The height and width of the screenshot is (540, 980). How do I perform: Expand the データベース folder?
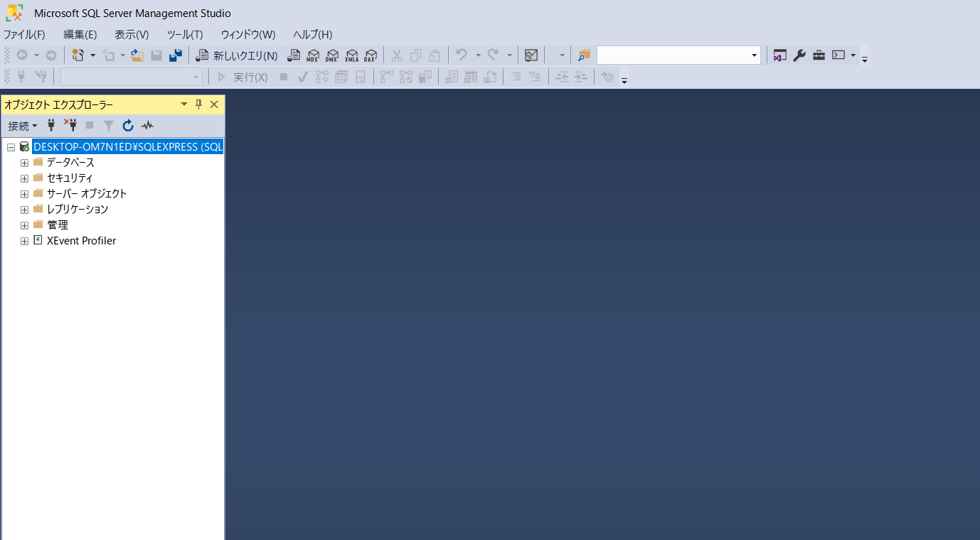(24, 163)
